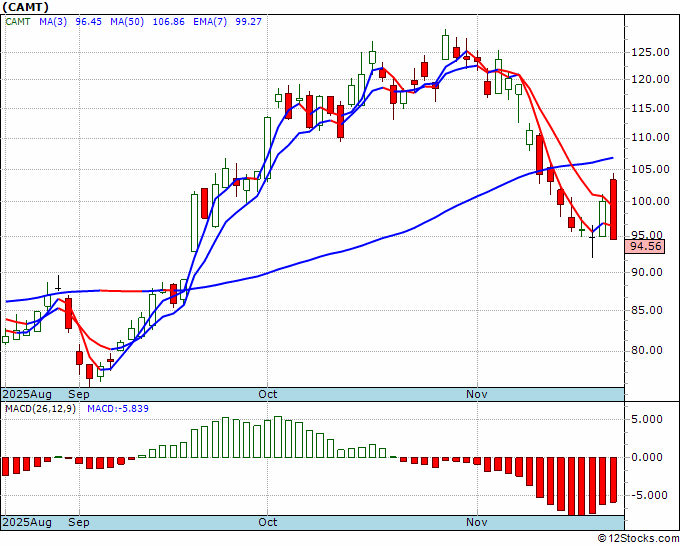The image size is (680, 546).
Task: Select 2025Aug on the price chart date axis
Action: click(x=27, y=394)
